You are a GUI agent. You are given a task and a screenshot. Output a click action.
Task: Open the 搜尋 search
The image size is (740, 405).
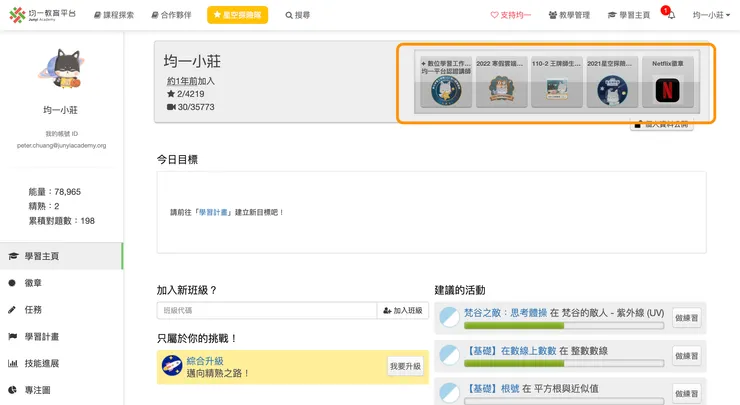point(298,15)
